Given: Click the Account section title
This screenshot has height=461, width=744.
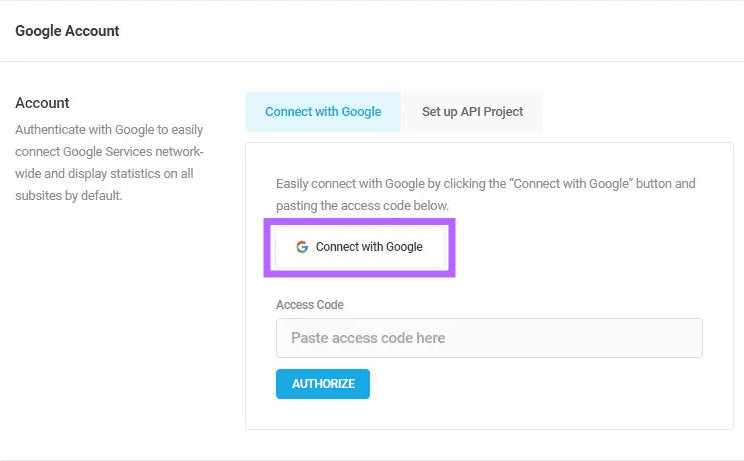Looking at the screenshot, I should 42,103.
